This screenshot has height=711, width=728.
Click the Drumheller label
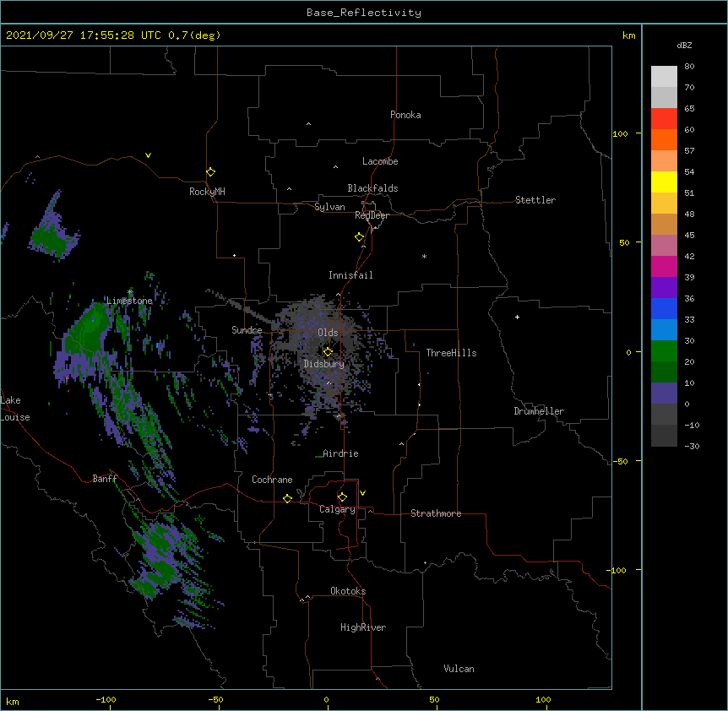click(539, 411)
